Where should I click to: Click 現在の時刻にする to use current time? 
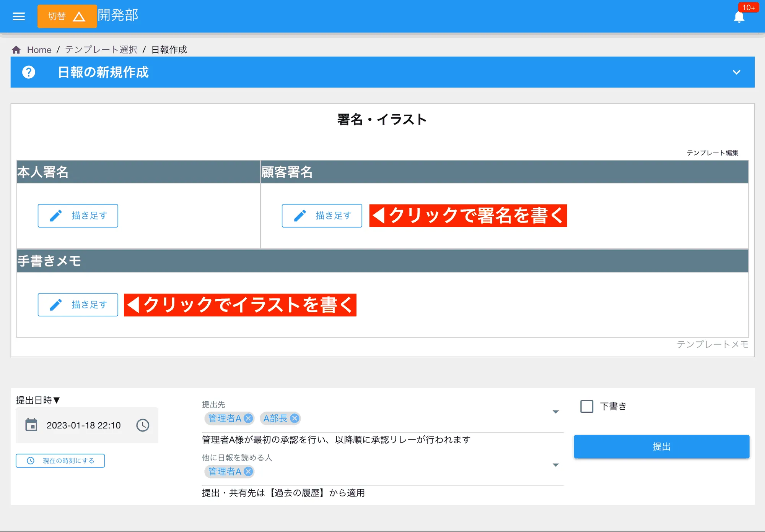(x=60, y=461)
